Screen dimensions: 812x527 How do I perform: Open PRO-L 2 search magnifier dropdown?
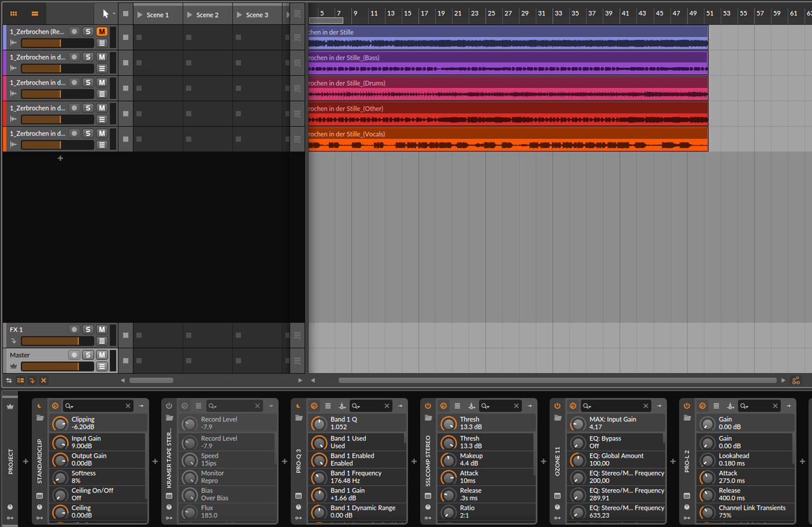(x=746, y=406)
